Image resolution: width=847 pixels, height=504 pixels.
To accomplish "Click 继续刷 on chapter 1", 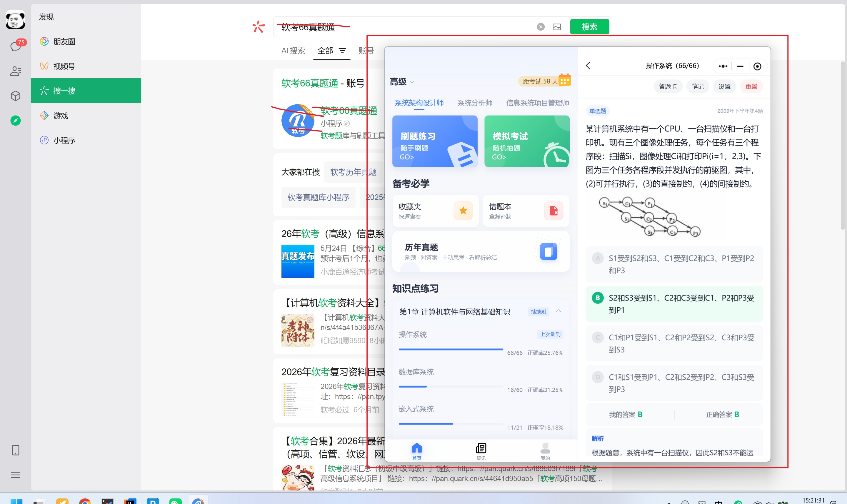I will [x=538, y=311].
